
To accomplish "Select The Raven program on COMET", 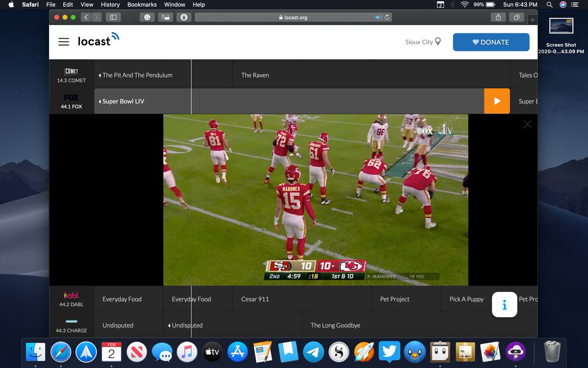I will 371,75.
